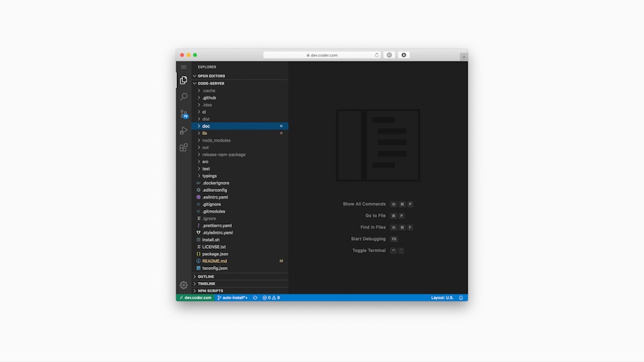Click the Find in Files hint
The image size is (644, 362).
tap(373, 227)
